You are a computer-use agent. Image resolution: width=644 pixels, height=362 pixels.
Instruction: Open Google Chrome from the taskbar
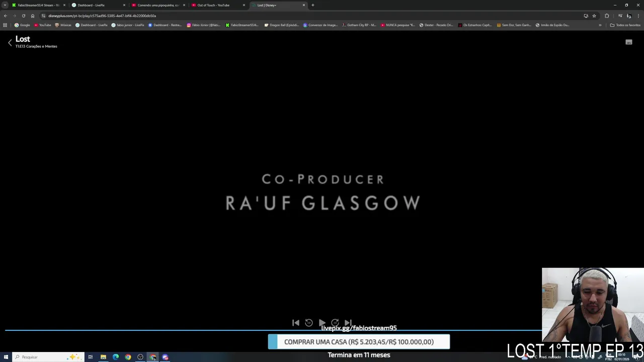(x=128, y=357)
